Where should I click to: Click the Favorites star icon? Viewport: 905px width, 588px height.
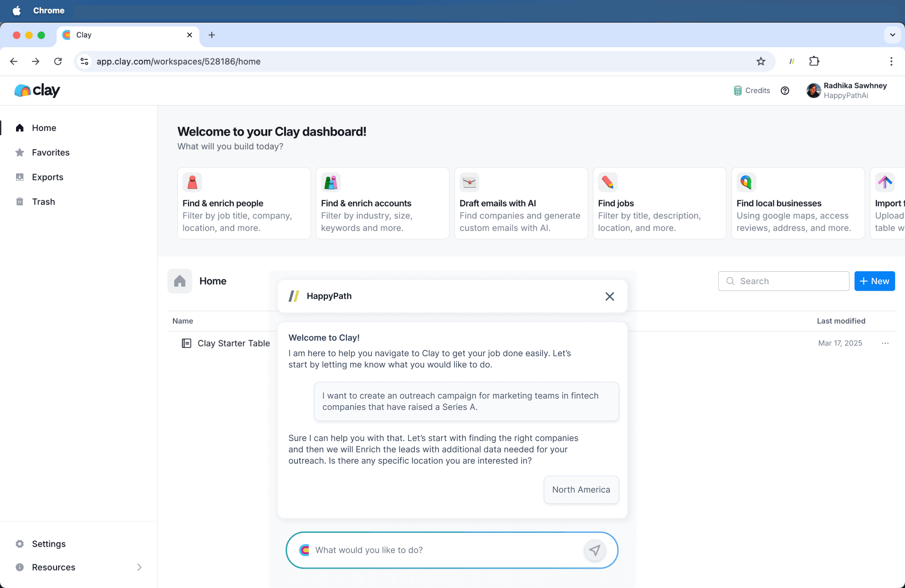pyautogui.click(x=20, y=152)
